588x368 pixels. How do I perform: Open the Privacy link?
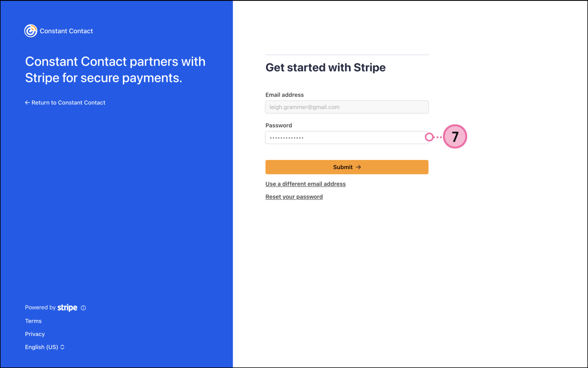[35, 334]
